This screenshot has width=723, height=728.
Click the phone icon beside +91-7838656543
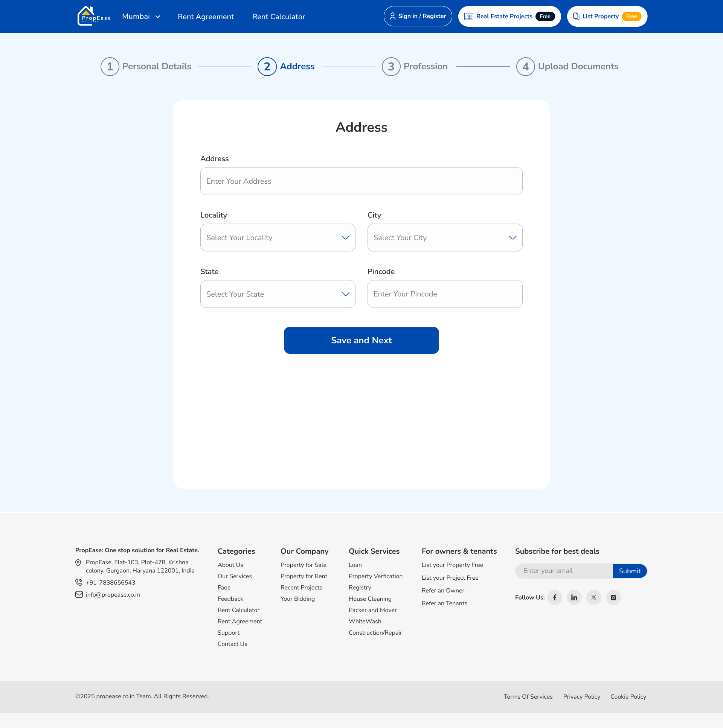(x=79, y=582)
